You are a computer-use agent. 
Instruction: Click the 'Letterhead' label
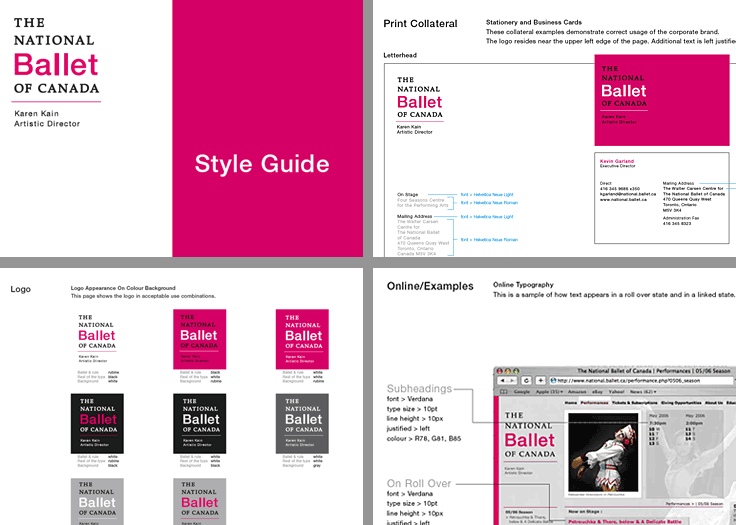pyautogui.click(x=400, y=55)
